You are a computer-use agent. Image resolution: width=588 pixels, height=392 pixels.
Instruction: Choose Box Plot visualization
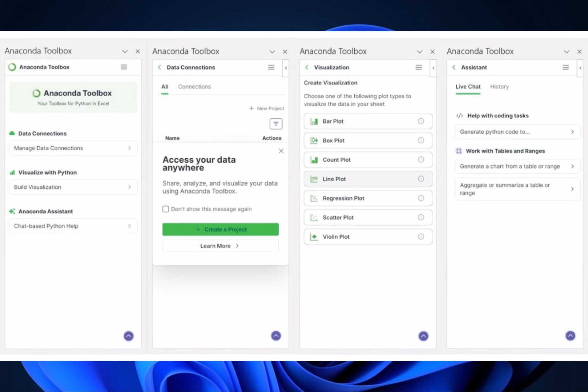click(368, 140)
